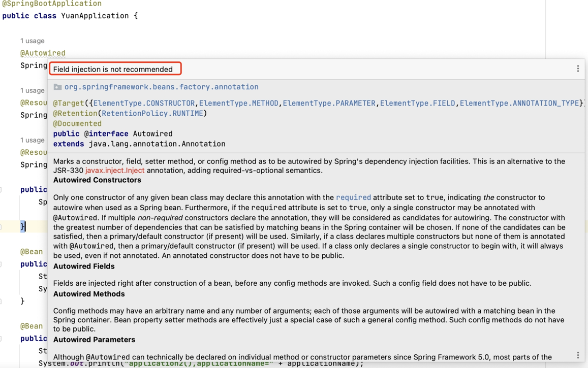The width and height of the screenshot is (588, 368).
Task: Click the @Retention annotation in the popup
Action: coord(75,113)
